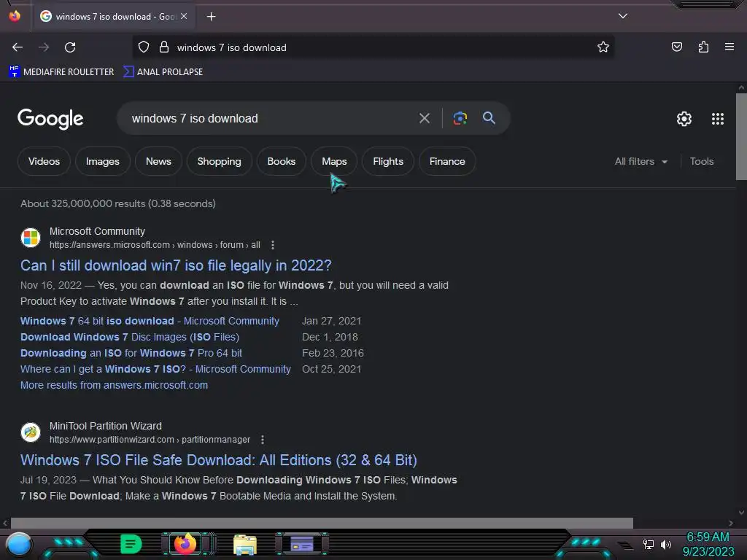Click the Google logo
The image size is (747, 560).
[50, 119]
